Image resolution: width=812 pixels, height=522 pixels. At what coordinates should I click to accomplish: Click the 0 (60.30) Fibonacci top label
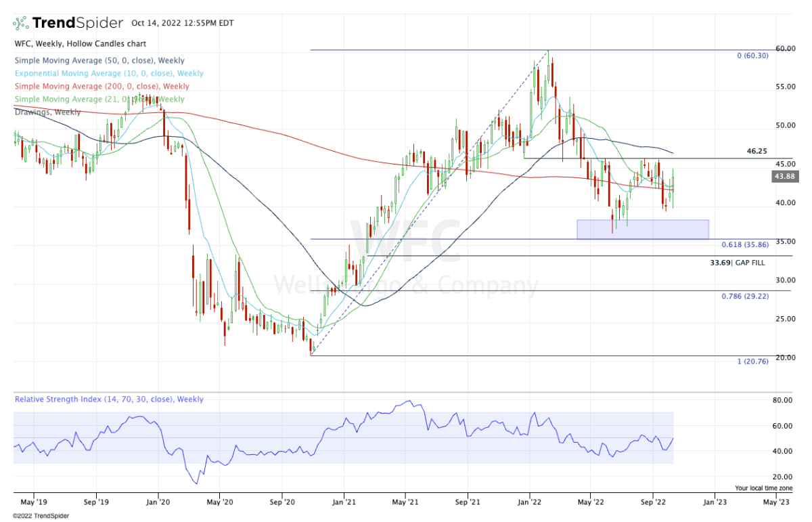(x=752, y=56)
